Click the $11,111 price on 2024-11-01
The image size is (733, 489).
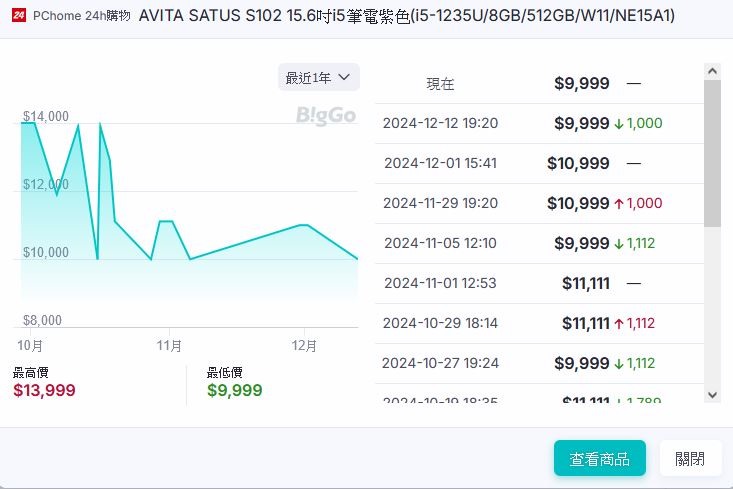[x=586, y=283]
